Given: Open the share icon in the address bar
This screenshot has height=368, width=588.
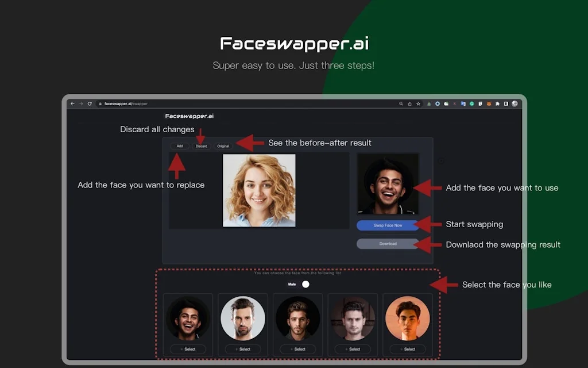Looking at the screenshot, I should [409, 103].
